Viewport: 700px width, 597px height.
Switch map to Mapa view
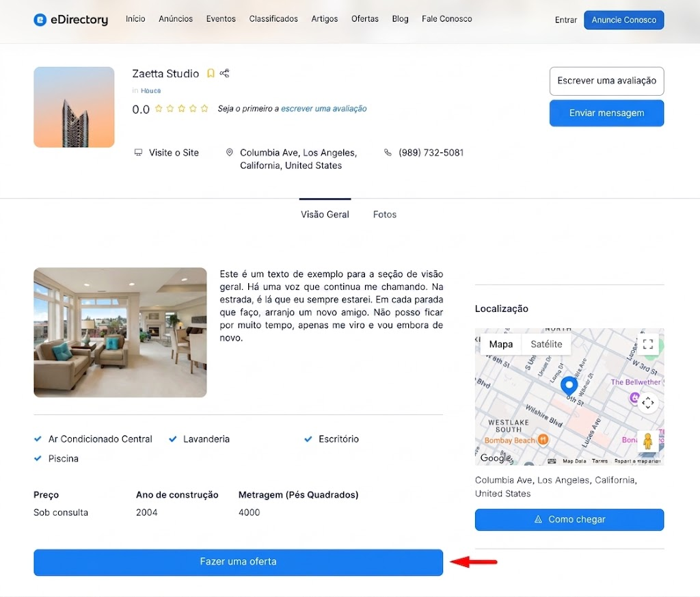click(x=500, y=344)
